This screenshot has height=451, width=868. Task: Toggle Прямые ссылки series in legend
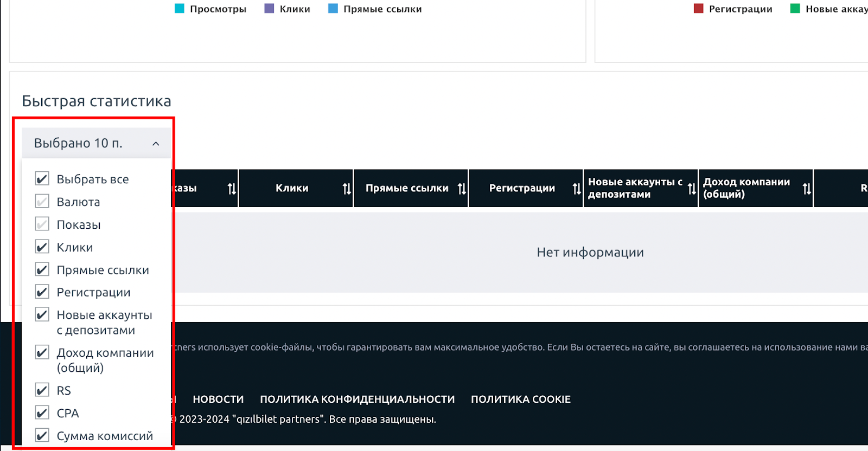375,9
